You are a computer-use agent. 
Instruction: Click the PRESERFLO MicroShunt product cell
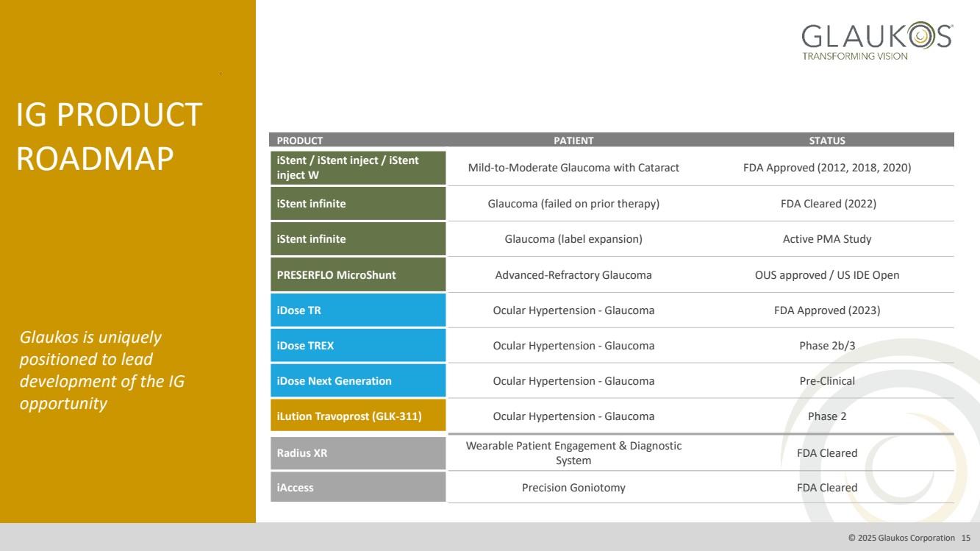tap(358, 275)
